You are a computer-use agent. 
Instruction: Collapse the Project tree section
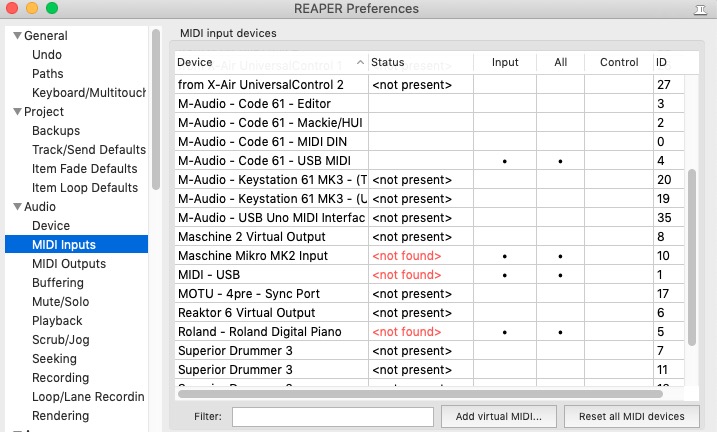[17, 112]
